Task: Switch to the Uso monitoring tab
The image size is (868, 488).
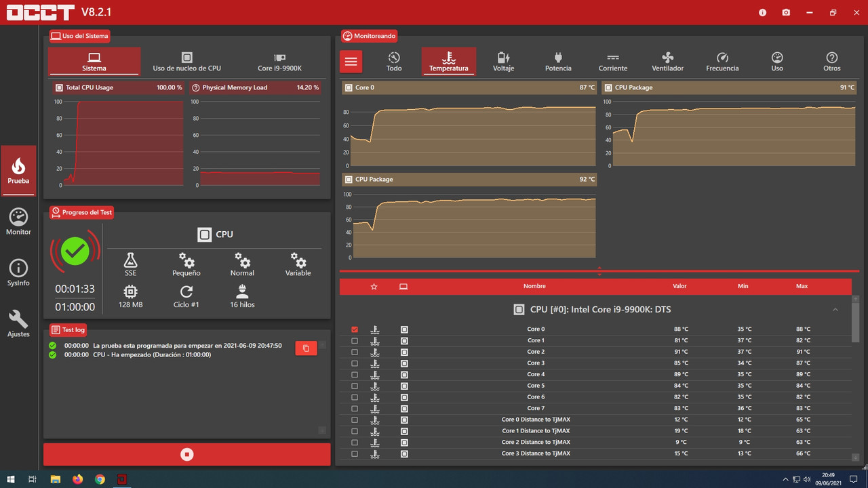Action: 777,61
